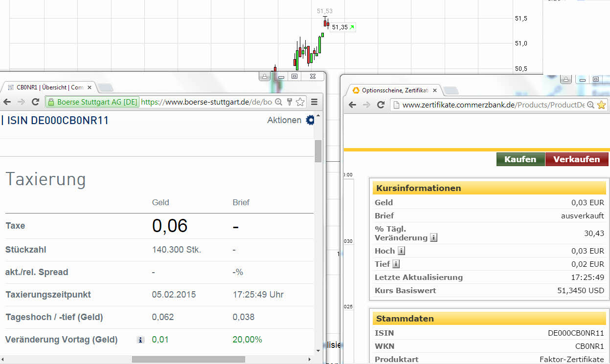The image size is (610, 364).
Task: Click the % Tägl. Veränderung value 30,43
Action: (x=594, y=234)
